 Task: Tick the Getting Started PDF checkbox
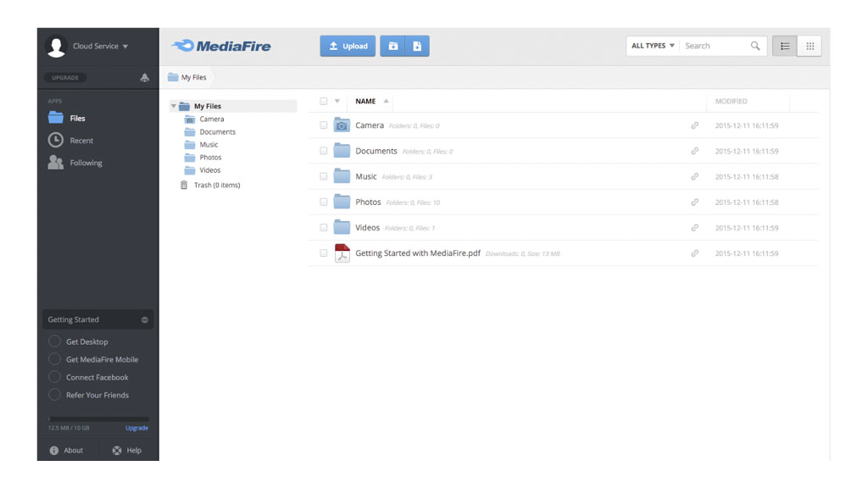(324, 253)
